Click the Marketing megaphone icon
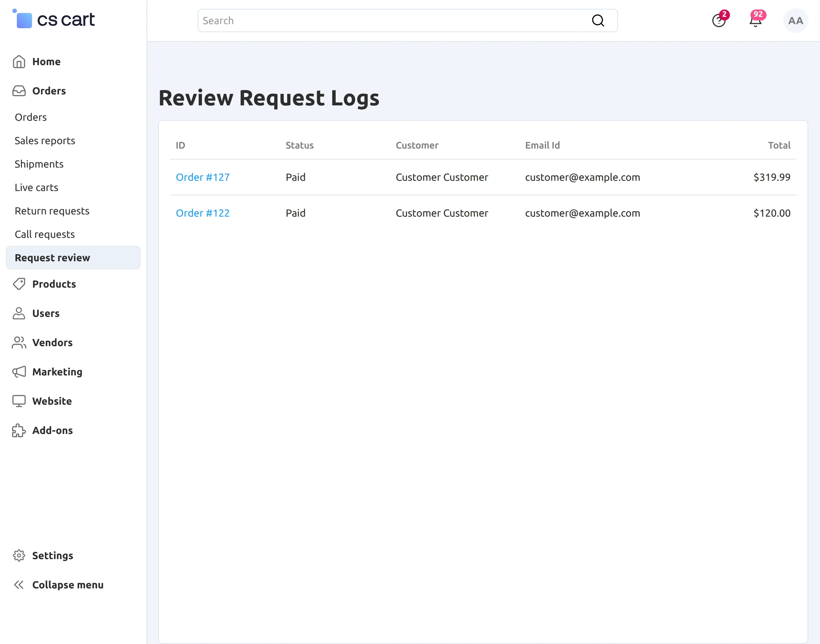820x644 pixels. pyautogui.click(x=19, y=372)
